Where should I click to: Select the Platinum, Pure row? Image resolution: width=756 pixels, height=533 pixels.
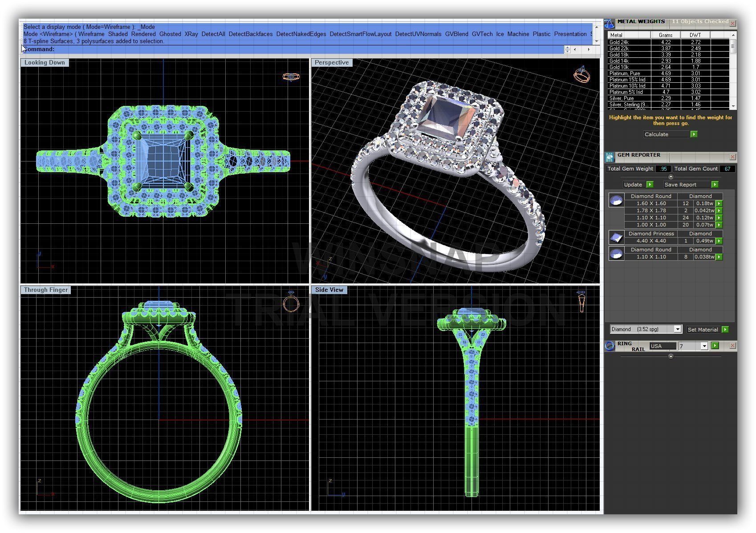click(669, 73)
